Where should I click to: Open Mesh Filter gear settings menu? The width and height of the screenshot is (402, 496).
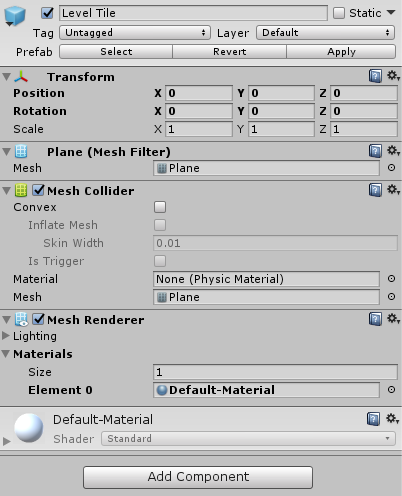(x=393, y=151)
